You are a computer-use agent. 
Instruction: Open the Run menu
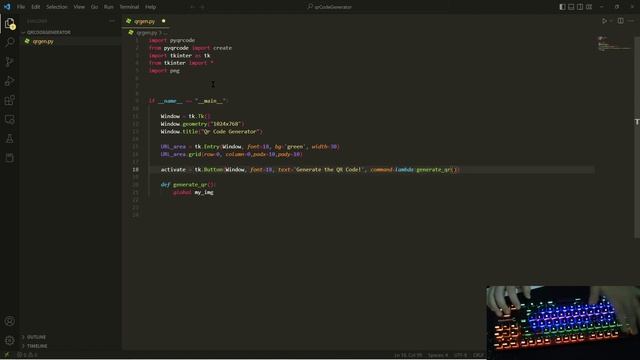109,7
